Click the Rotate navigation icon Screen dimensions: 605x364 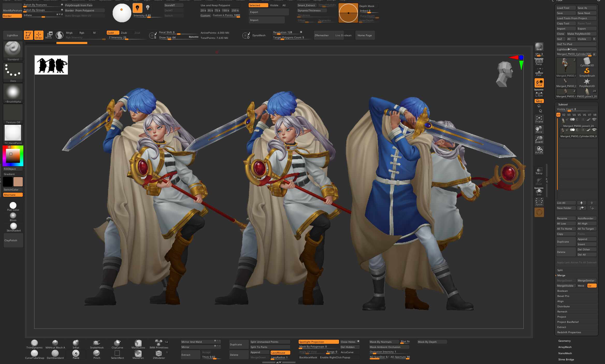(x=539, y=150)
